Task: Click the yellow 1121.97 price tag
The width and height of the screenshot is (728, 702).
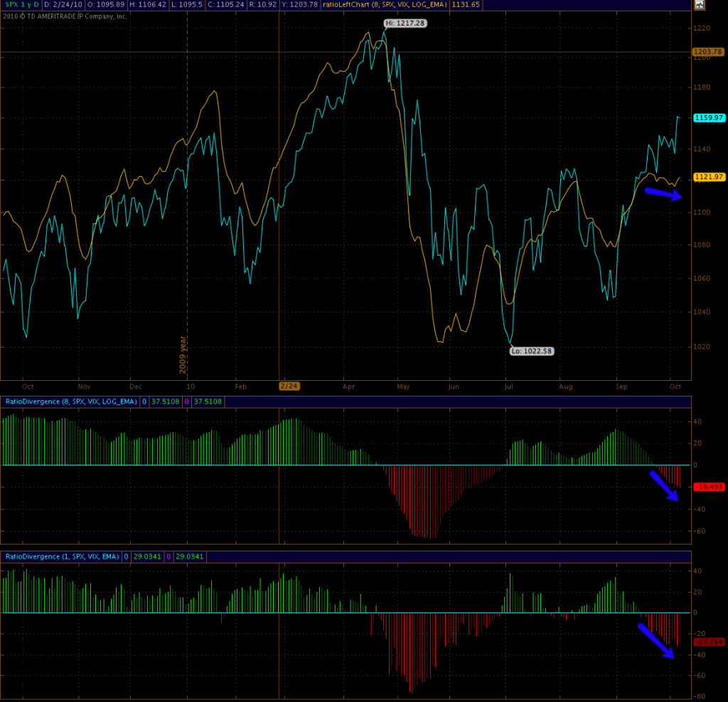Action: pyautogui.click(x=708, y=177)
